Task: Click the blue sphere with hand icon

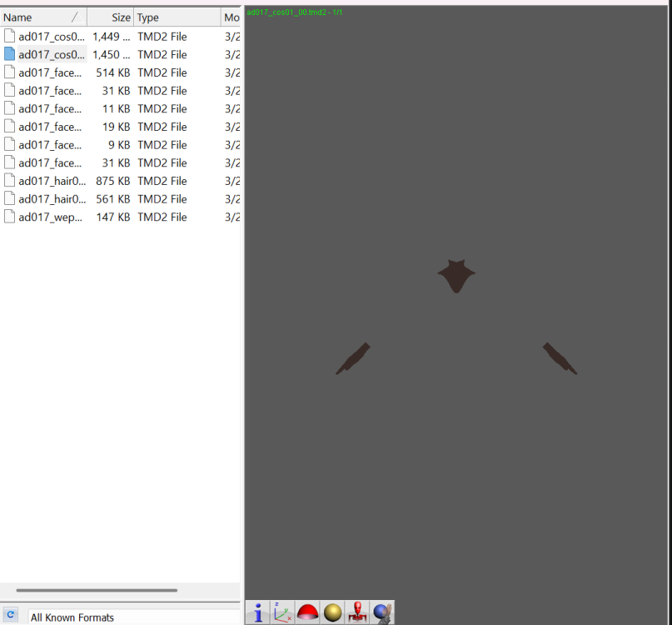Action: tap(382, 612)
